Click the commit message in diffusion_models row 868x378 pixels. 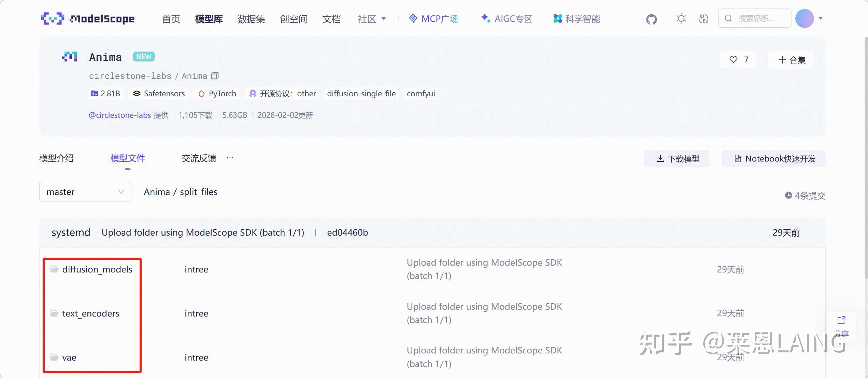[484, 269]
